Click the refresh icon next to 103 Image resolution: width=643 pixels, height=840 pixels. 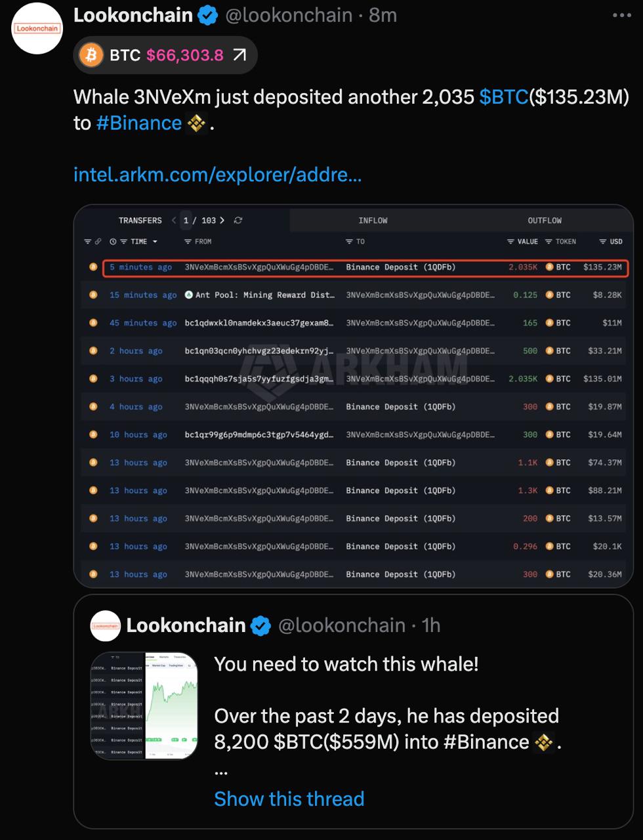(238, 220)
